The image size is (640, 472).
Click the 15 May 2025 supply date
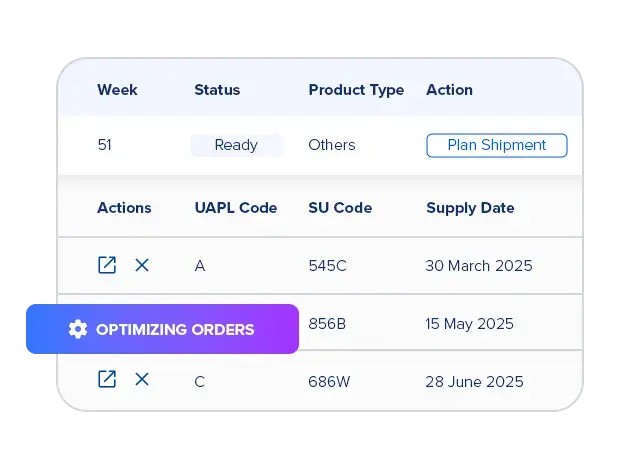469,324
